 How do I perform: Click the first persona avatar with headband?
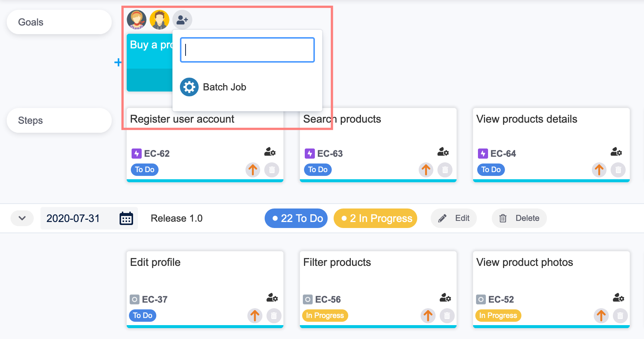coord(136,19)
